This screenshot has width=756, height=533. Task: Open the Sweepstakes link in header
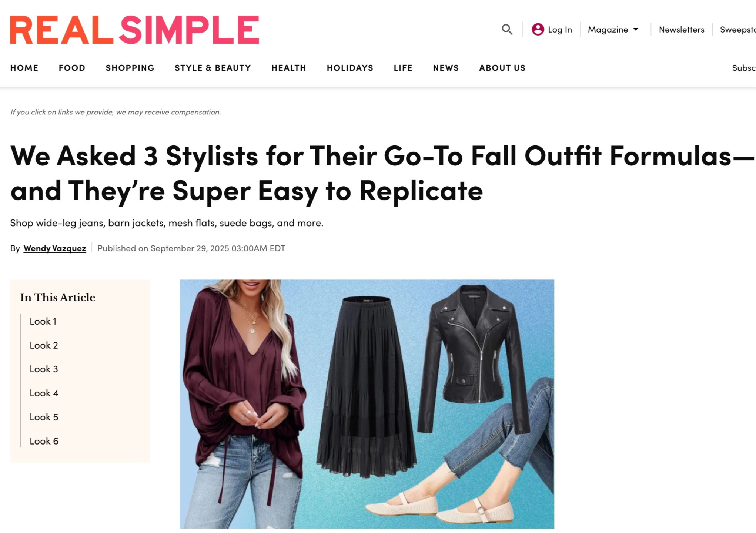click(x=737, y=30)
